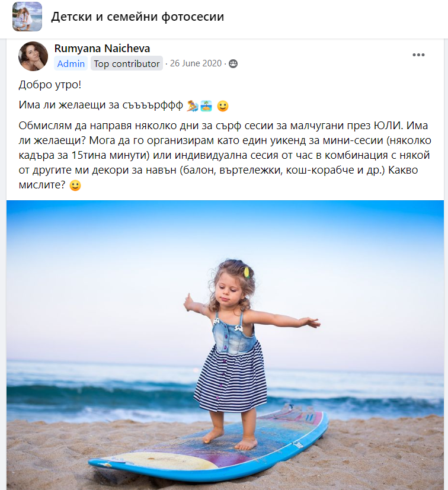Open the photo of girl on surfboard
The image size is (448, 490).
[x=225, y=345]
